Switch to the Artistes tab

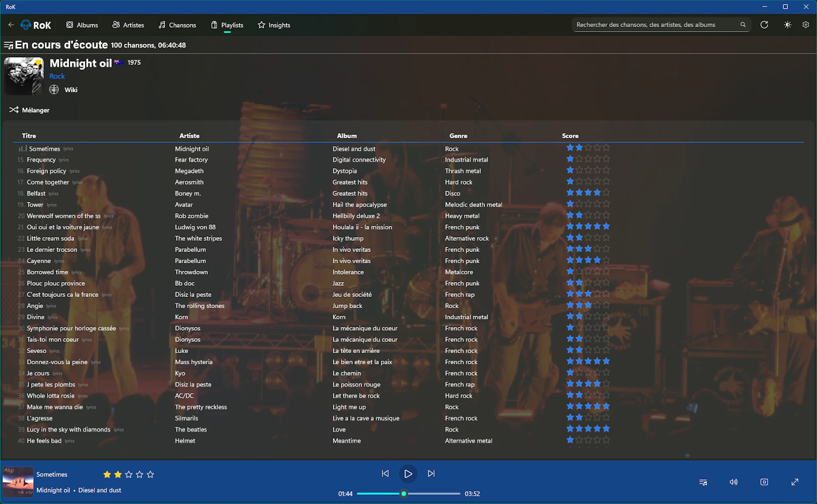128,25
